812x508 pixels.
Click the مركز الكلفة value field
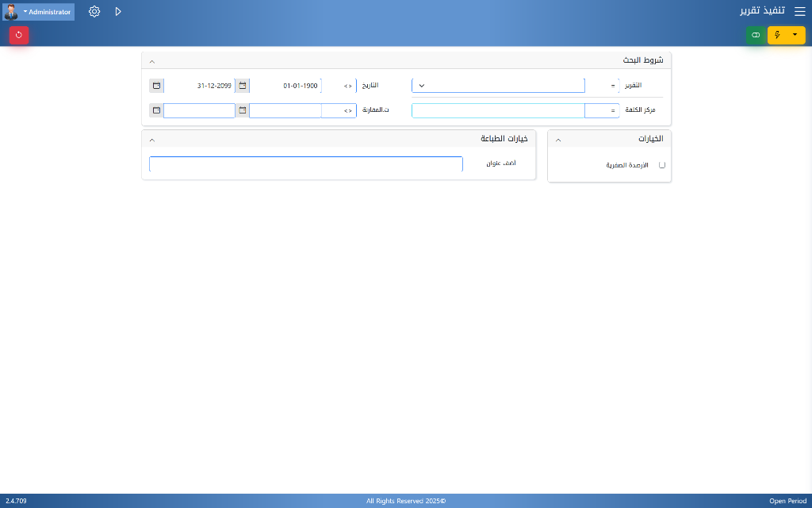click(498, 110)
